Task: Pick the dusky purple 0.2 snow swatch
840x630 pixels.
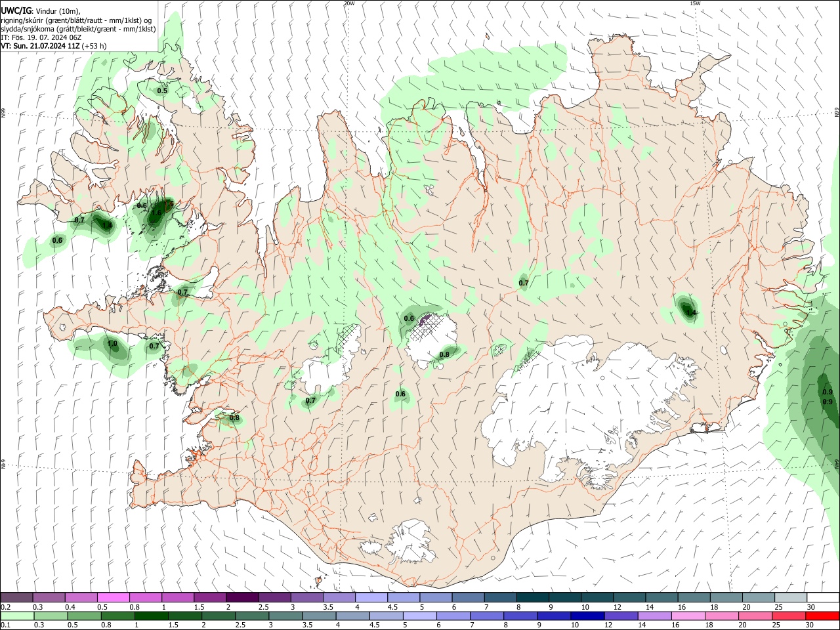Action: tap(16, 598)
